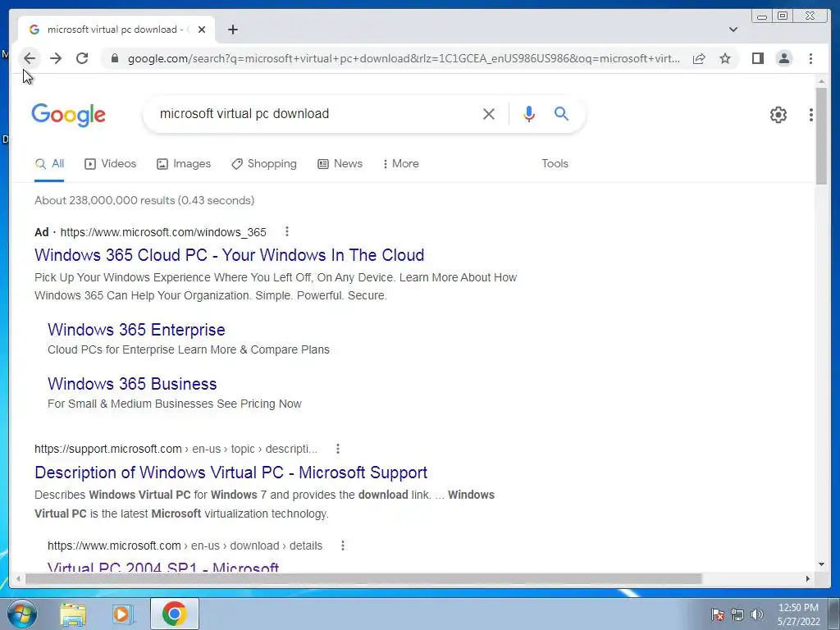Launch Windows Media Player from taskbar

(123, 614)
